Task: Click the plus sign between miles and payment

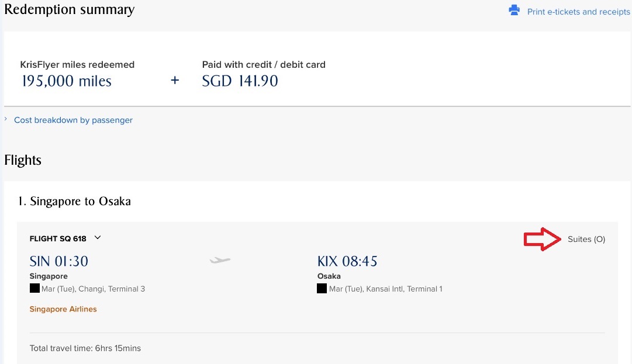Action: (174, 81)
